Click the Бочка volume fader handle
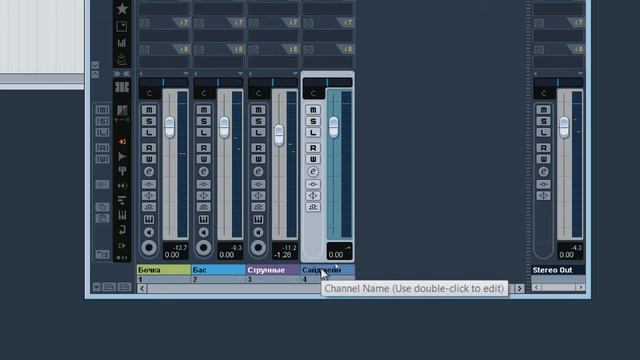The image size is (640, 360). tap(169, 127)
